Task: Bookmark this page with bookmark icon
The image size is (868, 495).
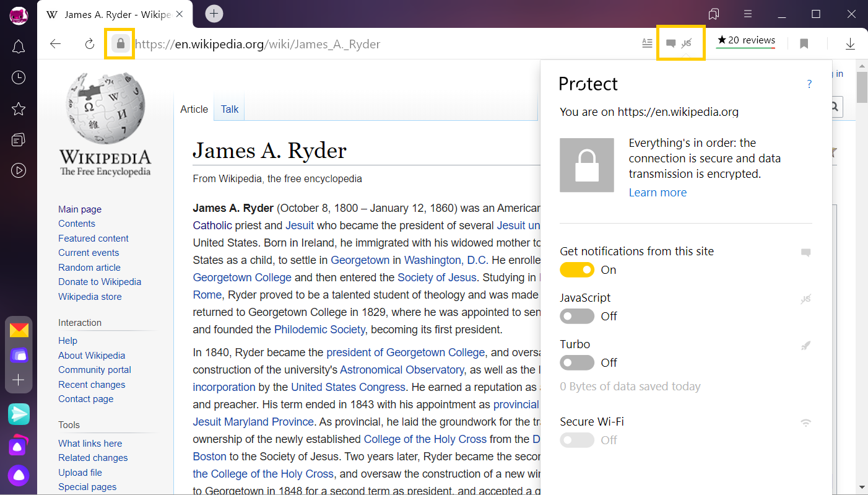Action: [804, 44]
